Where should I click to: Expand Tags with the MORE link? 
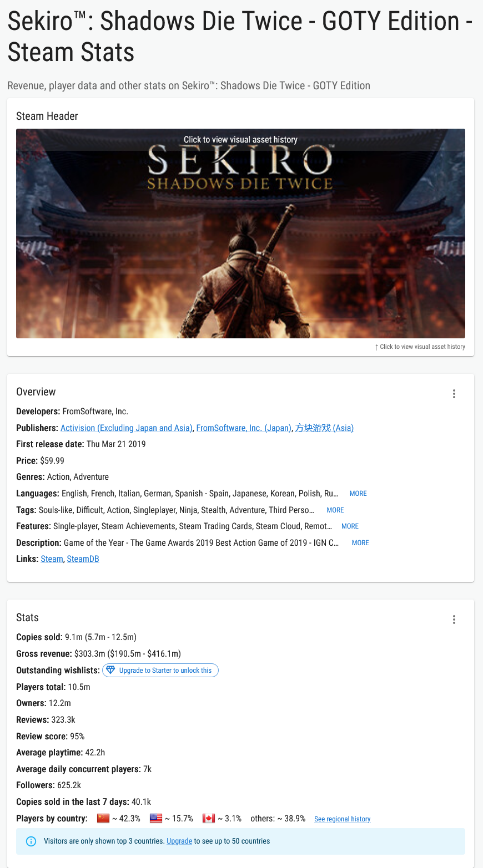click(335, 510)
